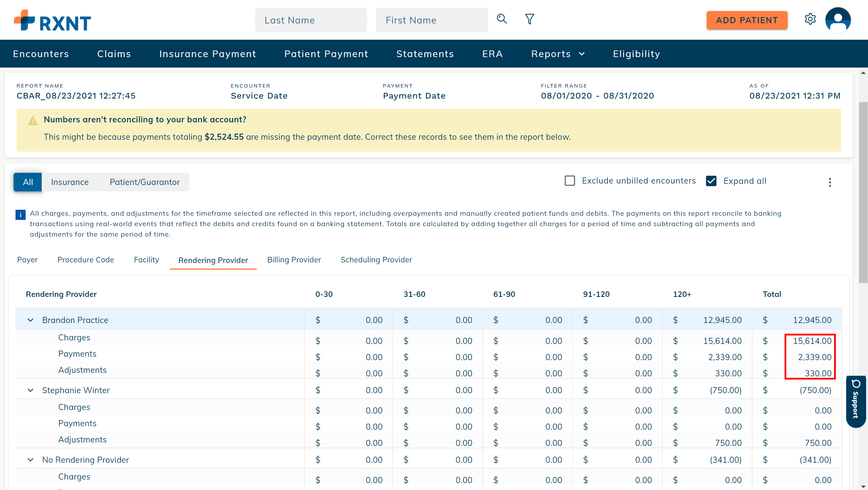Open the three-dot more options menu

(x=829, y=182)
